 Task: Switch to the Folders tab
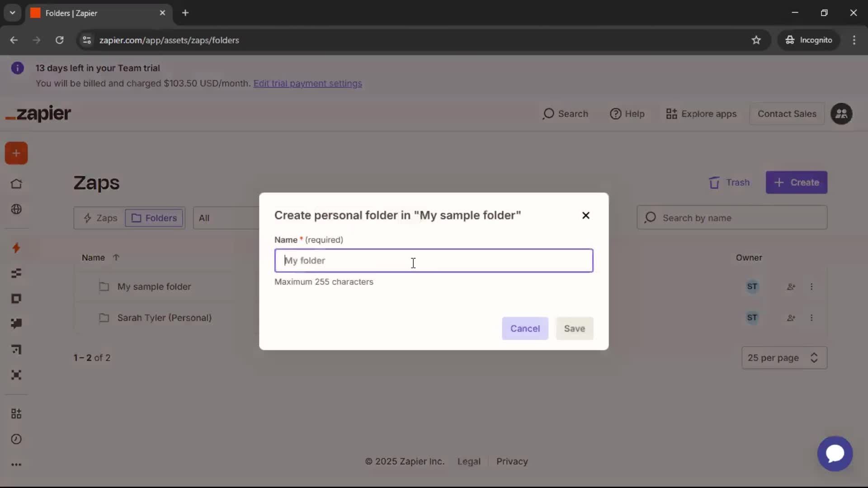154,218
